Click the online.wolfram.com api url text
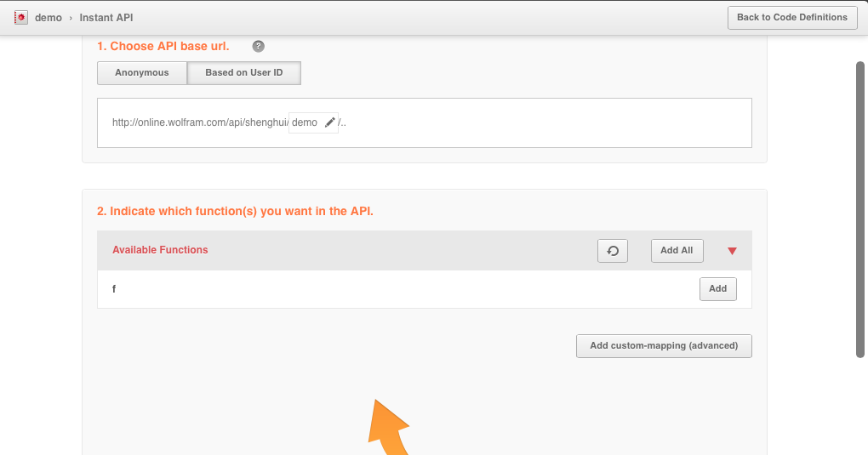868x455 pixels. coord(200,122)
